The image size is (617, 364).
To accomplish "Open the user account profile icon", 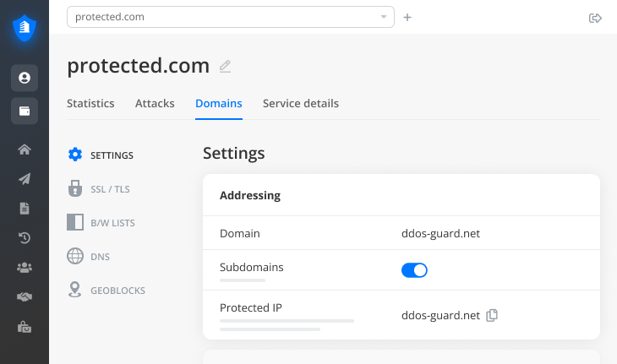I will click(25, 78).
